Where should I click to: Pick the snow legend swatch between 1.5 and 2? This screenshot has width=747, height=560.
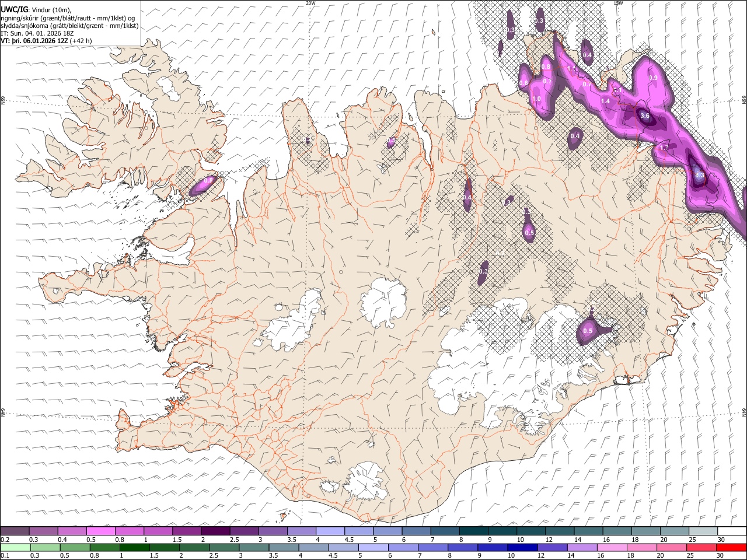(187, 531)
